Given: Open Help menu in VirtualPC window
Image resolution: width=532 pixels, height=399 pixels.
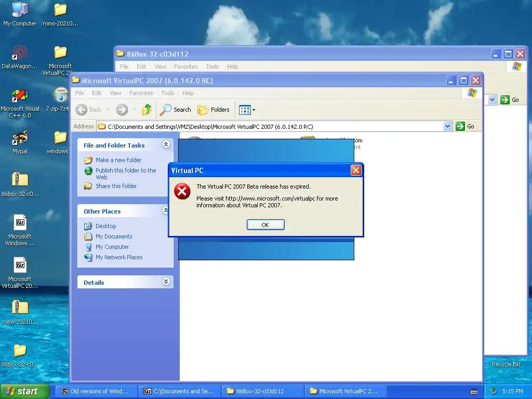Looking at the screenshot, I should (188, 93).
